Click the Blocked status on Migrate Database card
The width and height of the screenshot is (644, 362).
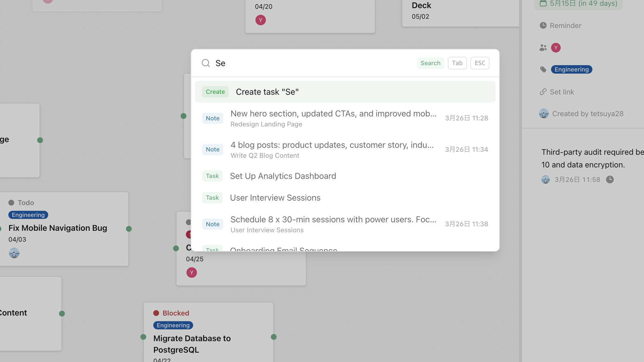tap(176, 313)
